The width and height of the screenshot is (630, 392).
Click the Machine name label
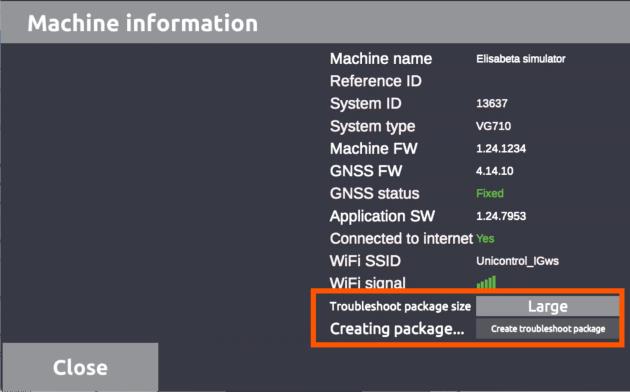(x=381, y=59)
